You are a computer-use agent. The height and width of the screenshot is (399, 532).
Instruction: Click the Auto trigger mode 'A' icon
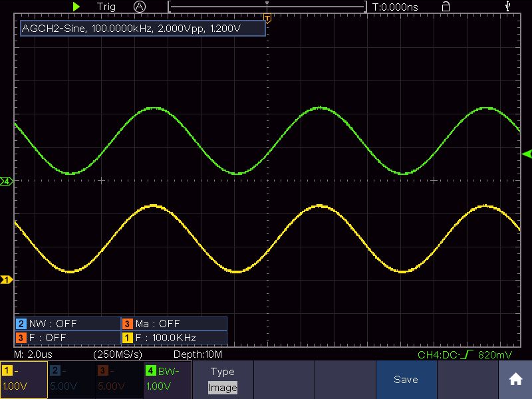click(x=139, y=7)
